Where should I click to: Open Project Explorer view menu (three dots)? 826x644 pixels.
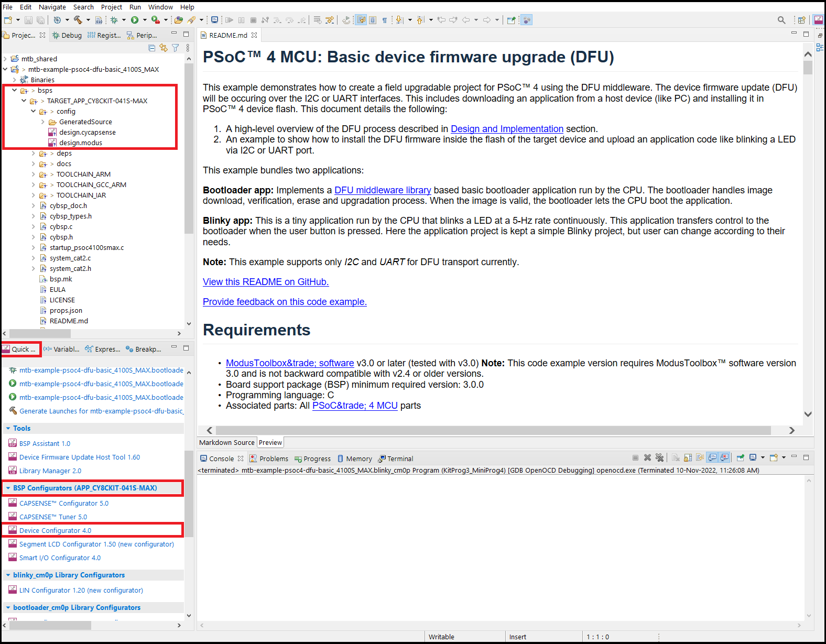pos(188,48)
